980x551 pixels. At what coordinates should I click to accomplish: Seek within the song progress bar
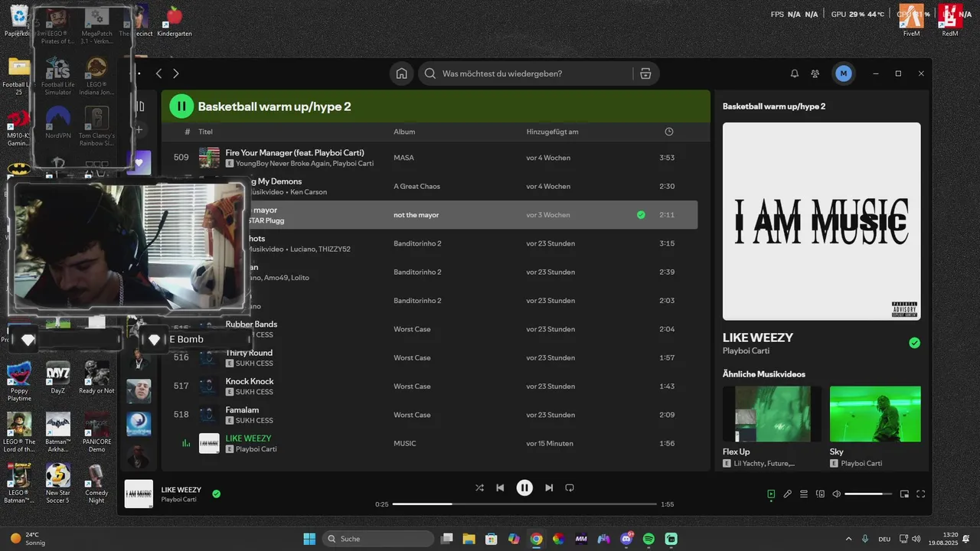pos(524,504)
